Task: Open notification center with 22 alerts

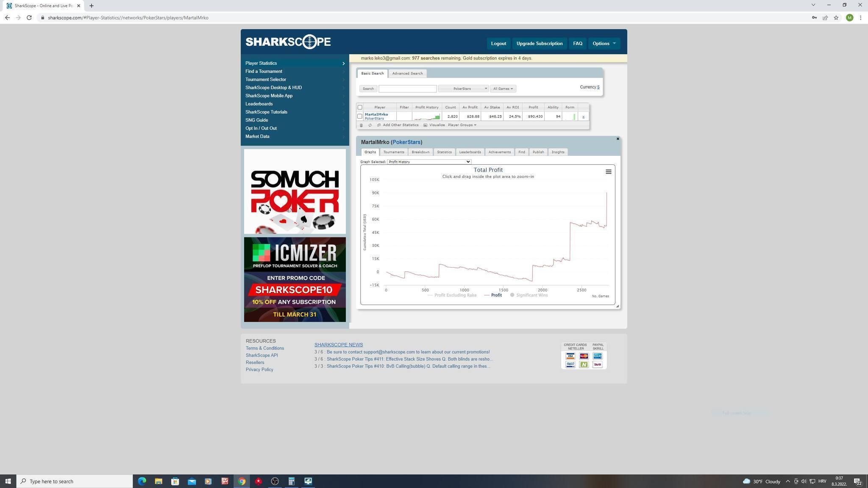Action: coord(857,482)
